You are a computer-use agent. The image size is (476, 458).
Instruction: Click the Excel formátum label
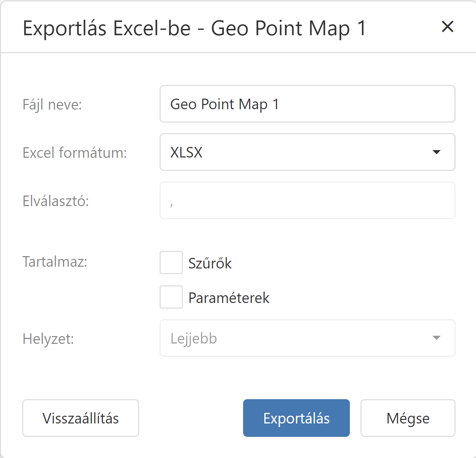[x=75, y=153]
